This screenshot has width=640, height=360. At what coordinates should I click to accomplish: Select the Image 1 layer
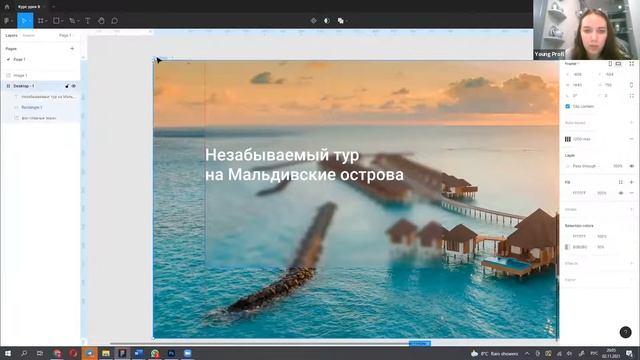(x=20, y=76)
